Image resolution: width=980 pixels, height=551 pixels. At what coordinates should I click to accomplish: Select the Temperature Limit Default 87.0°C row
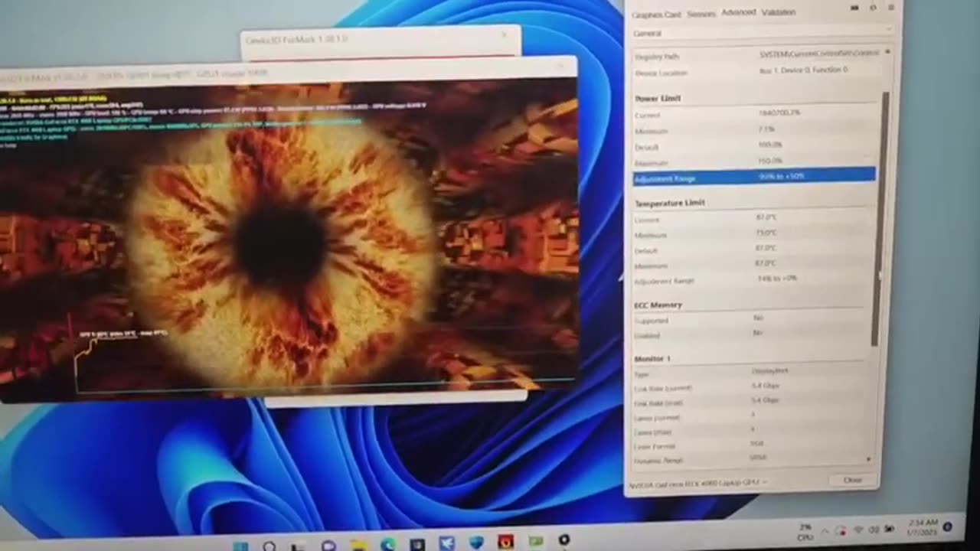tap(754, 249)
